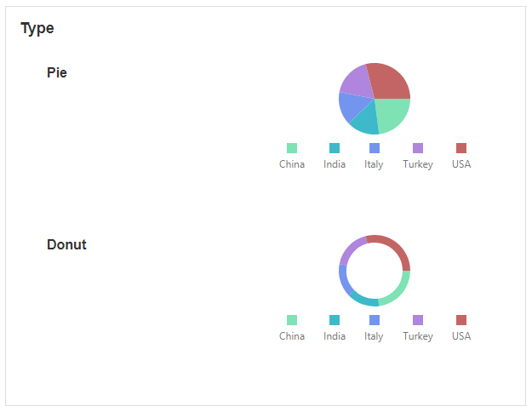Select the purple Turkey slice in Pie chart
The image size is (532, 412).
click(x=358, y=80)
